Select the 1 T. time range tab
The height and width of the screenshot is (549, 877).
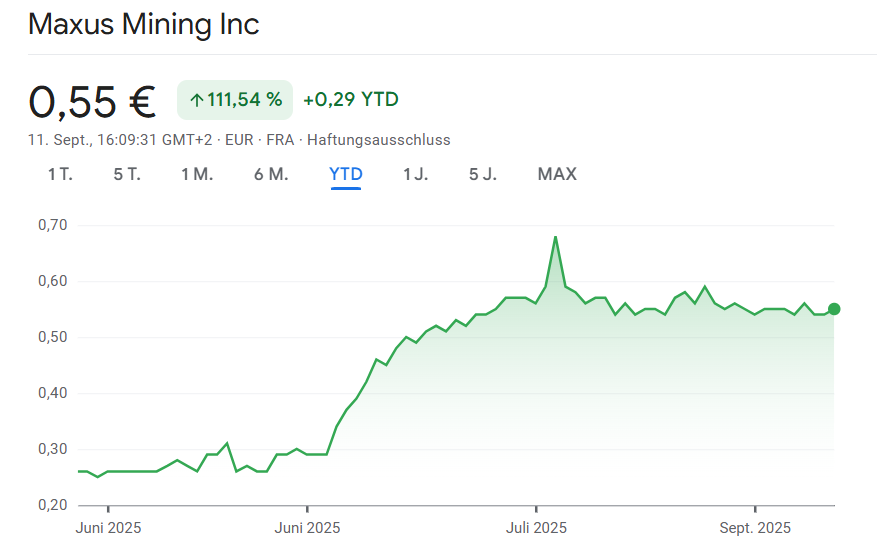click(x=60, y=174)
